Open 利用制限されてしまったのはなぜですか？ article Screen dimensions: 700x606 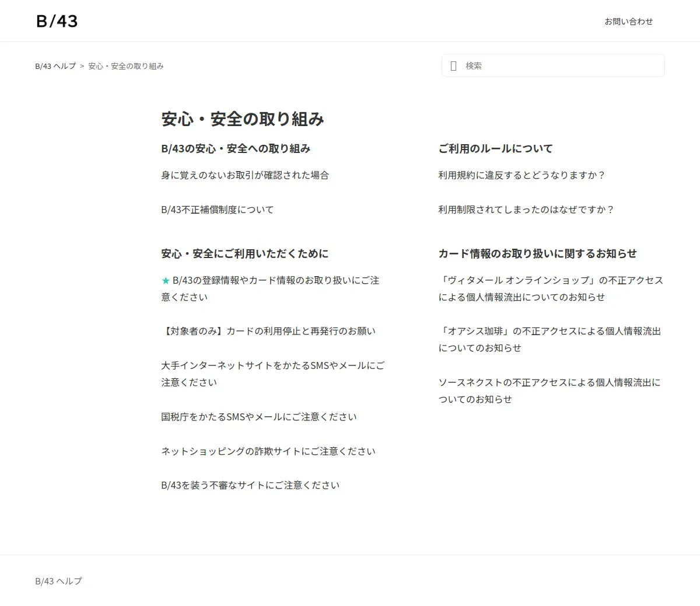click(527, 210)
